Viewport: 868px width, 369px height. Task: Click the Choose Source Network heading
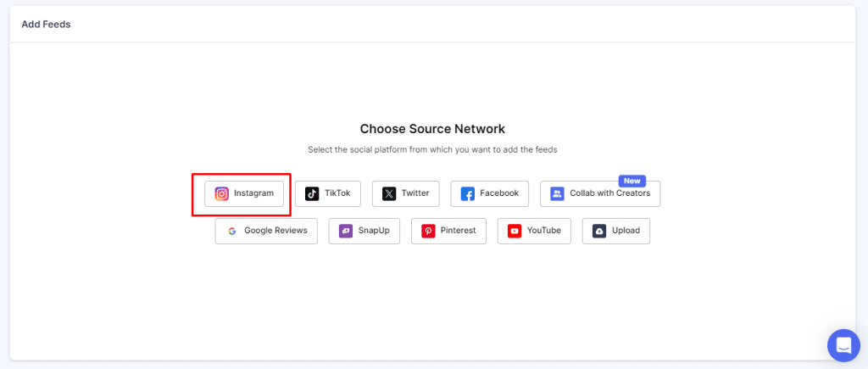pos(432,129)
